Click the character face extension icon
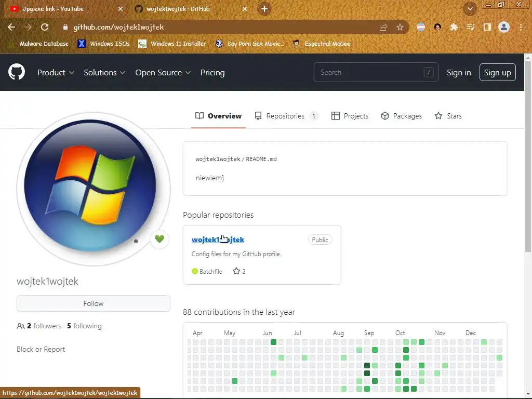Image resolution: width=532 pixels, height=399 pixels. coord(437,27)
